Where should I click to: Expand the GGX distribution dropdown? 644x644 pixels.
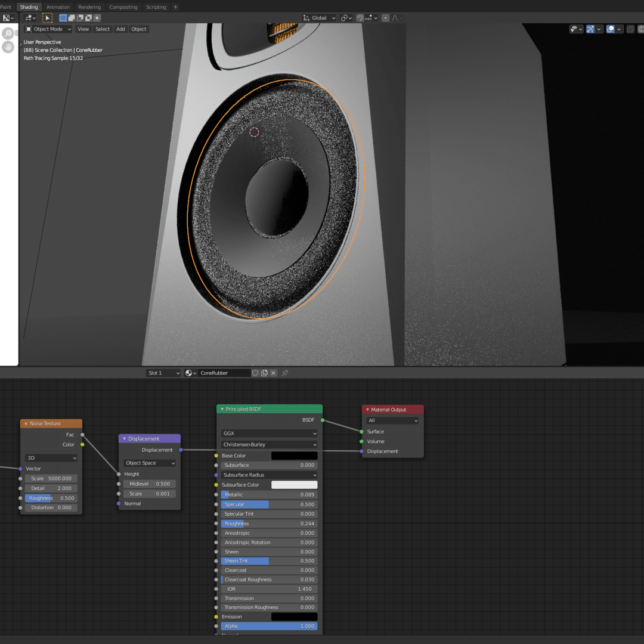270,434
